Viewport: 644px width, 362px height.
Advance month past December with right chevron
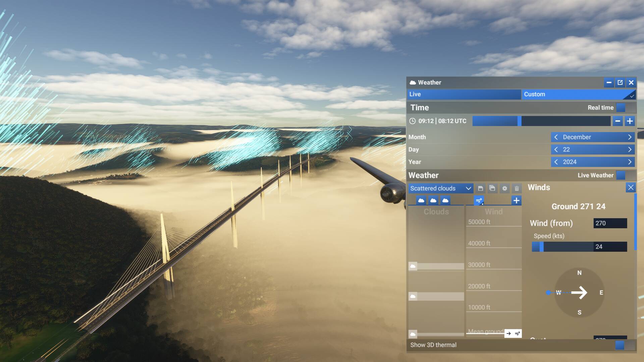(x=630, y=137)
